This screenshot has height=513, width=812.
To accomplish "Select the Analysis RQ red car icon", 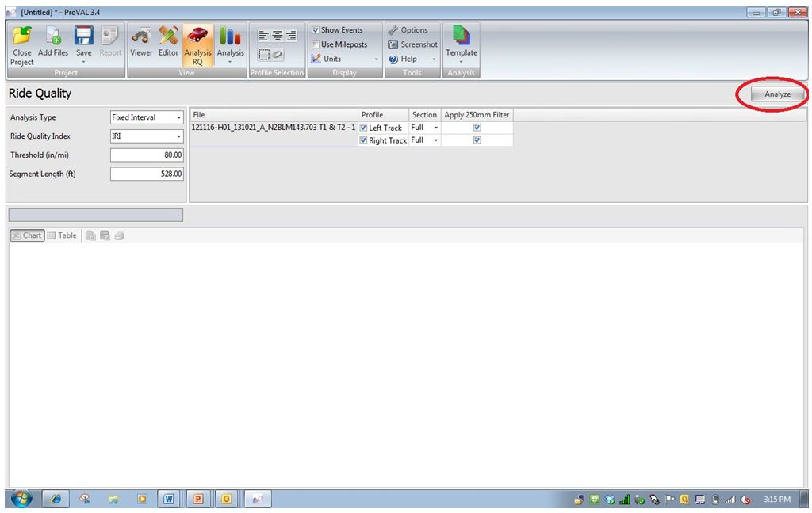I will [197, 36].
